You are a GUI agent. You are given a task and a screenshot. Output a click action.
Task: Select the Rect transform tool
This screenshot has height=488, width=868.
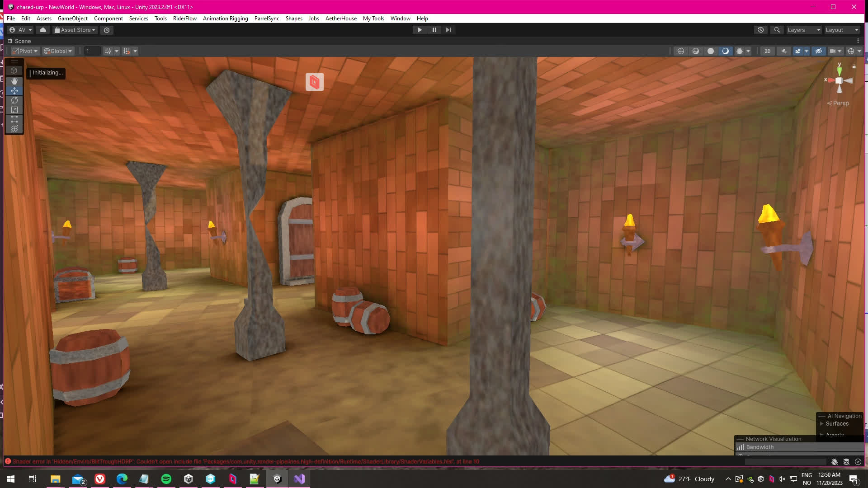tap(14, 119)
